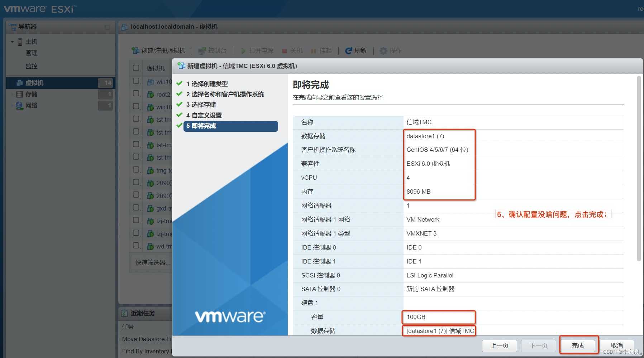Viewport: 644px width, 358px height.
Task: Click the VMware ESXi logo
Action: (x=40, y=8)
